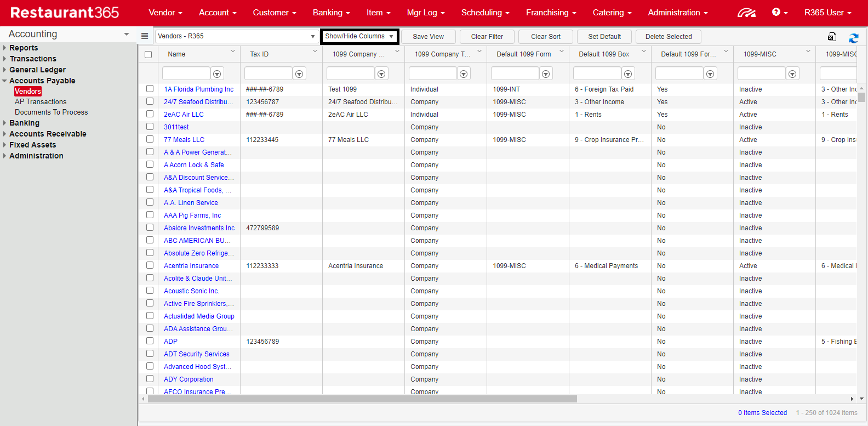The image size is (868, 426).
Task: Click the vertical scrollbar down arrow
Action: pos(862,399)
